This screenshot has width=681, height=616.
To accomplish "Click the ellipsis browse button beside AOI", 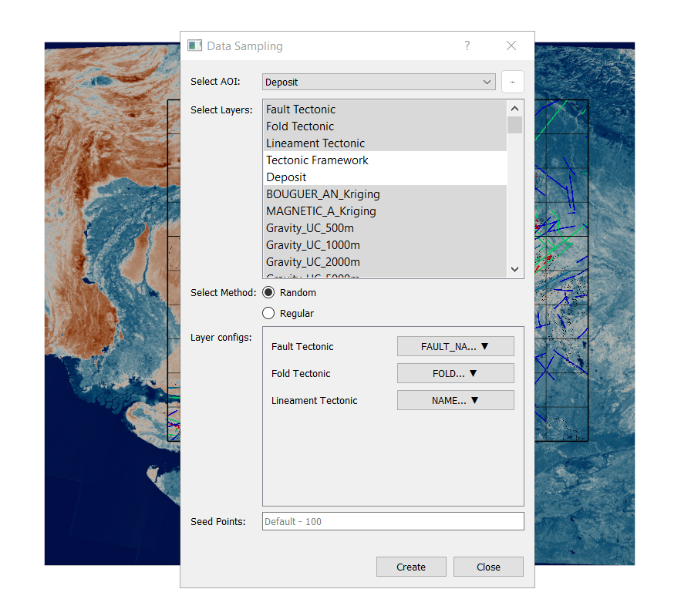I will pos(512,82).
